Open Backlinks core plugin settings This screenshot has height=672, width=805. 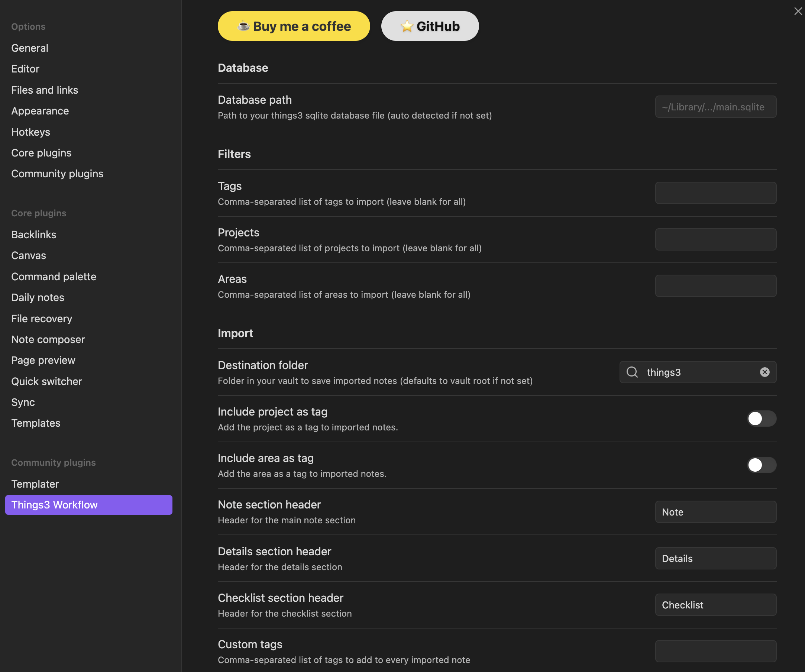pyautogui.click(x=34, y=234)
